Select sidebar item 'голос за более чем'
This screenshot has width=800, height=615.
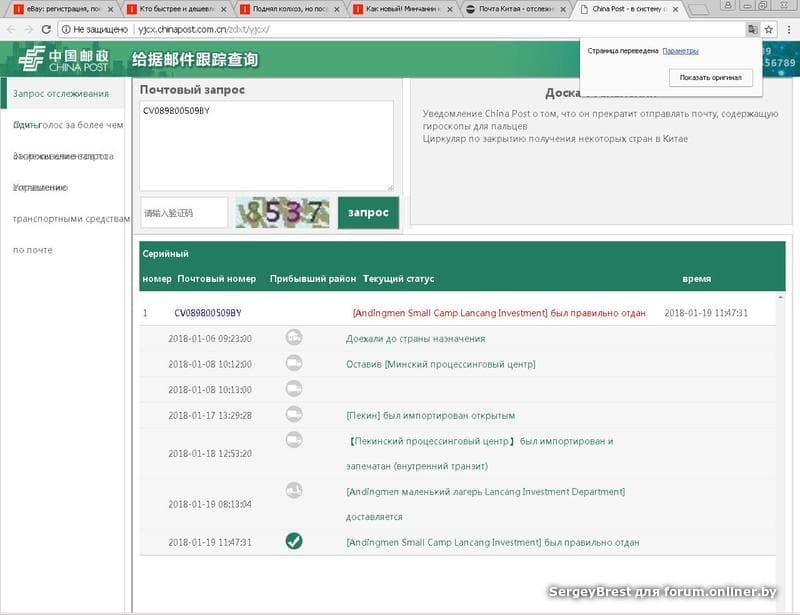[68, 125]
